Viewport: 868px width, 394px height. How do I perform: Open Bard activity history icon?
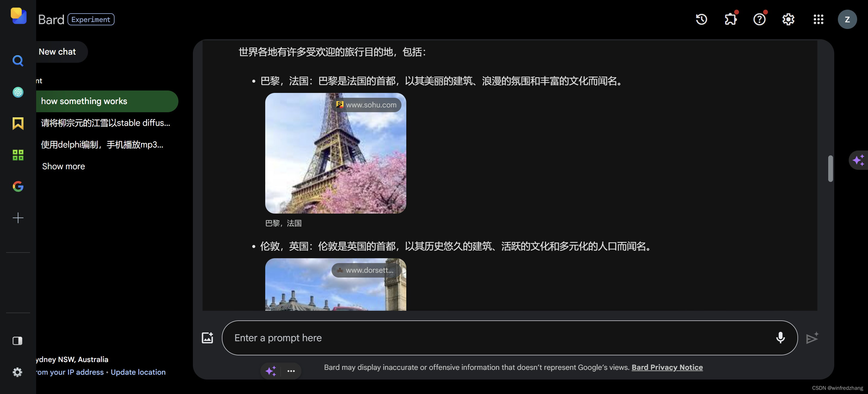pyautogui.click(x=701, y=19)
